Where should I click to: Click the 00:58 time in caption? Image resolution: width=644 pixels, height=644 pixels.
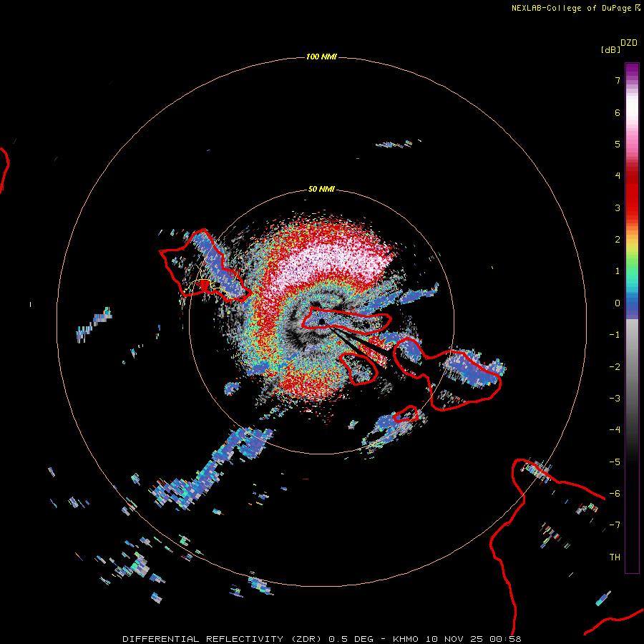click(x=506, y=639)
